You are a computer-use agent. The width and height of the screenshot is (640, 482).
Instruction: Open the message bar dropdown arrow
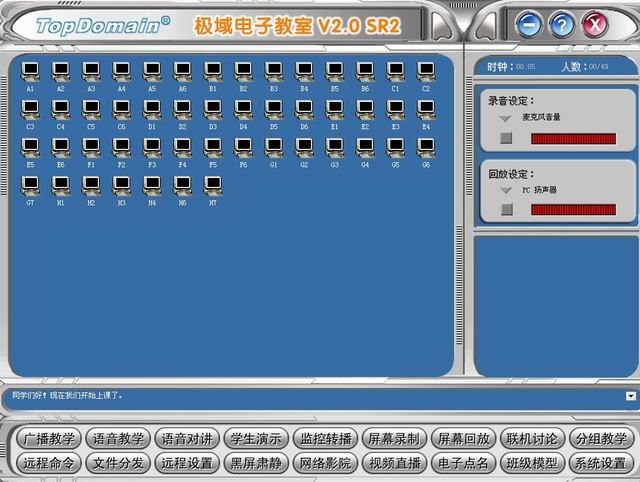(630, 396)
